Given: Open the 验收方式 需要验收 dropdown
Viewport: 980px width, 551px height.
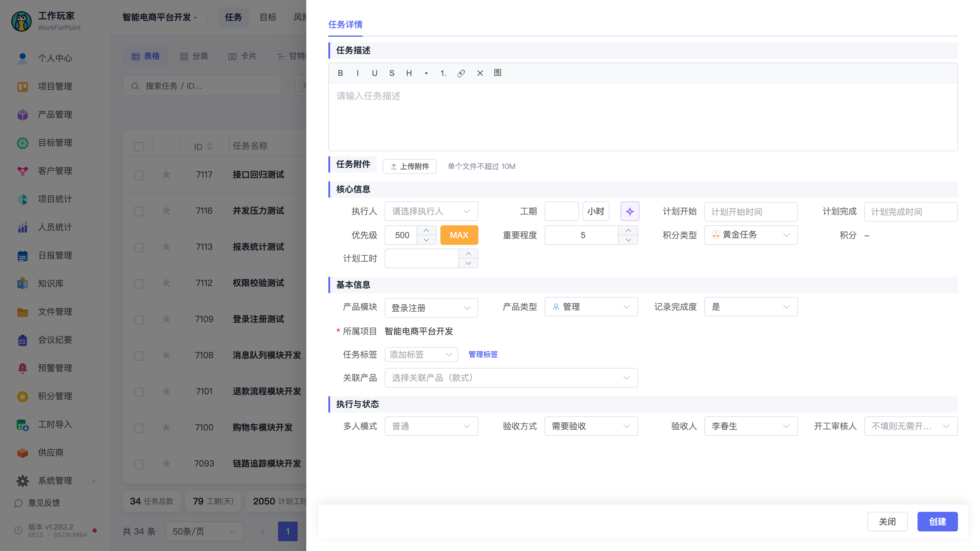Looking at the screenshot, I should tap(591, 426).
